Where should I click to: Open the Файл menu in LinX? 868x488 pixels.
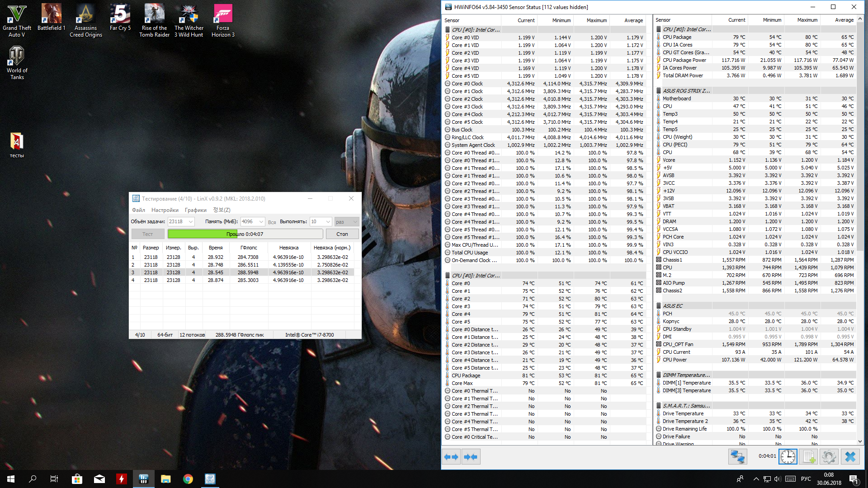click(138, 210)
